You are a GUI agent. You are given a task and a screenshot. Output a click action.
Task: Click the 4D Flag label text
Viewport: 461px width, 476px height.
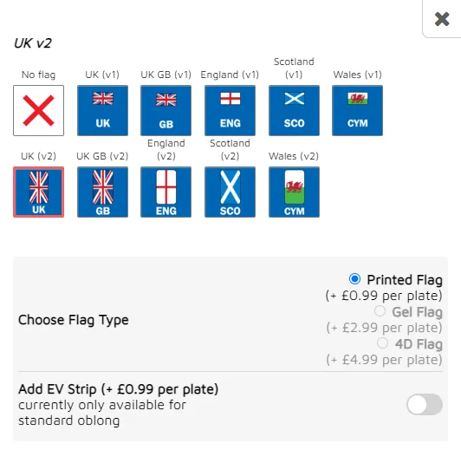coord(419,344)
